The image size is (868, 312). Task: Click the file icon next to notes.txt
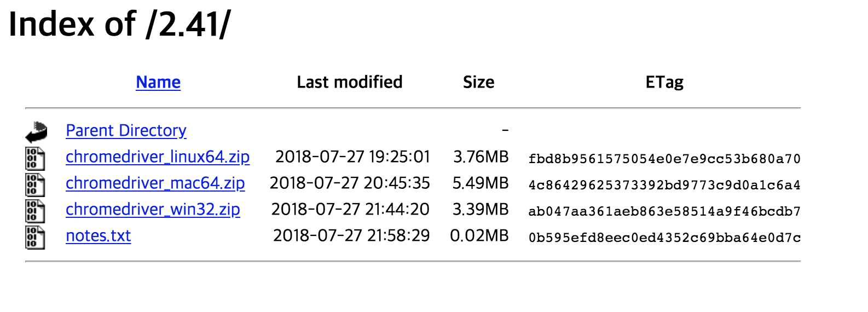click(x=35, y=238)
